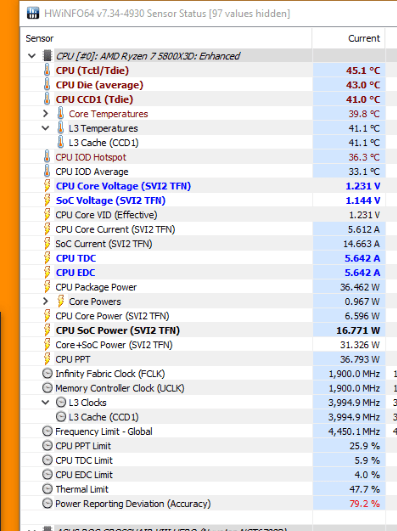Select the Infinity Fabric Clock (FCLK) label
This screenshot has width=397, height=531.
click(x=110, y=374)
